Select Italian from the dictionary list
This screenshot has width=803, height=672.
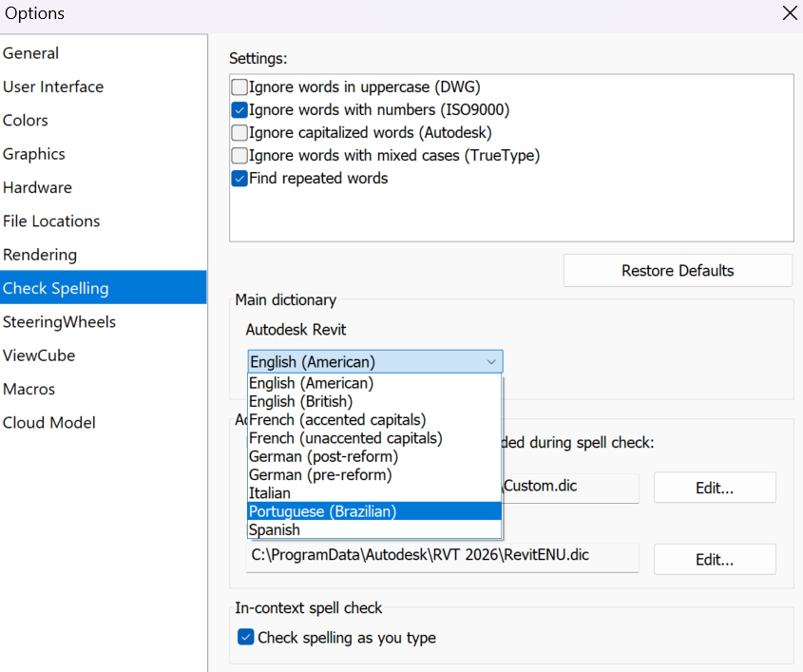270,493
